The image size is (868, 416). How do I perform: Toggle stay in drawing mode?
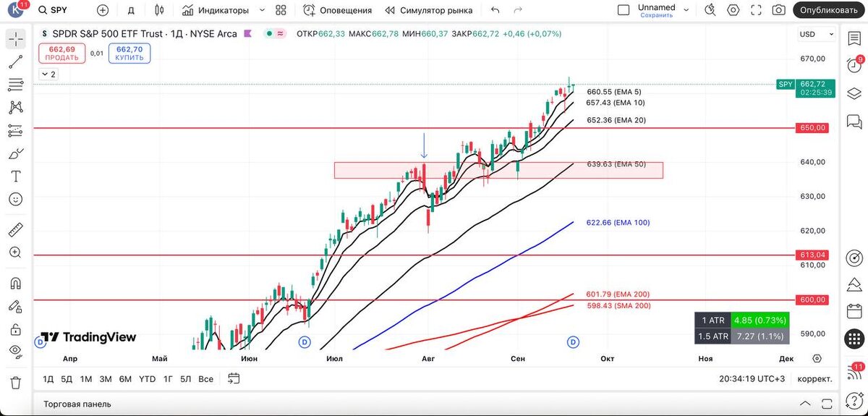coord(15,306)
